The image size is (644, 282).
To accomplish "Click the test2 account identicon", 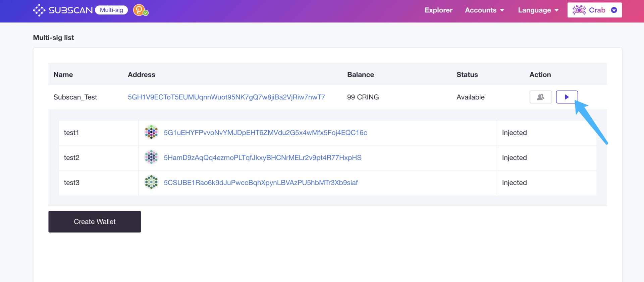I will click(151, 157).
